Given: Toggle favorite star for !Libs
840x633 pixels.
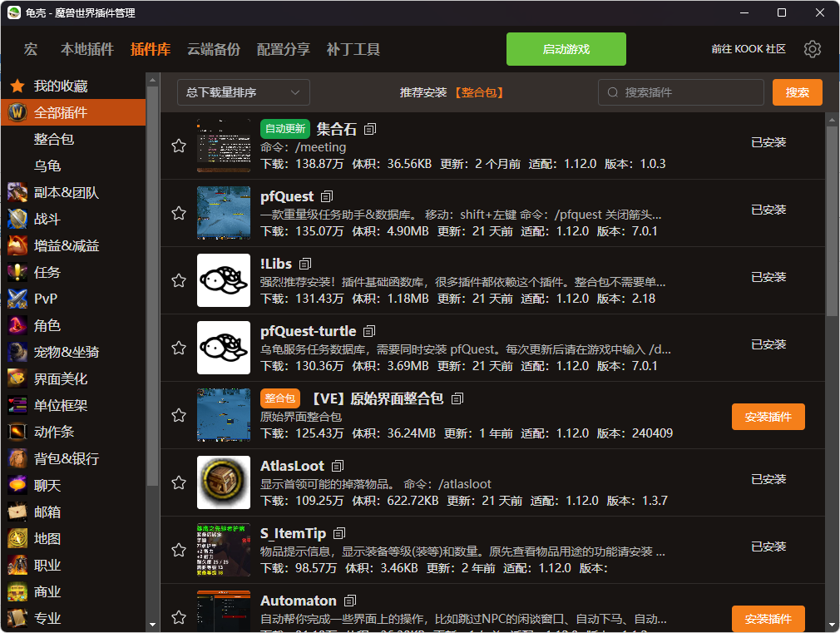Looking at the screenshot, I should (179, 280).
